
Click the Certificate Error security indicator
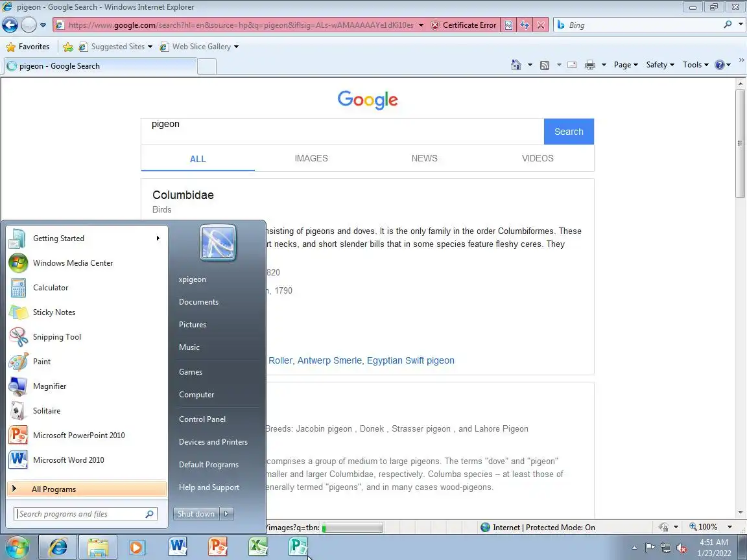pos(464,25)
